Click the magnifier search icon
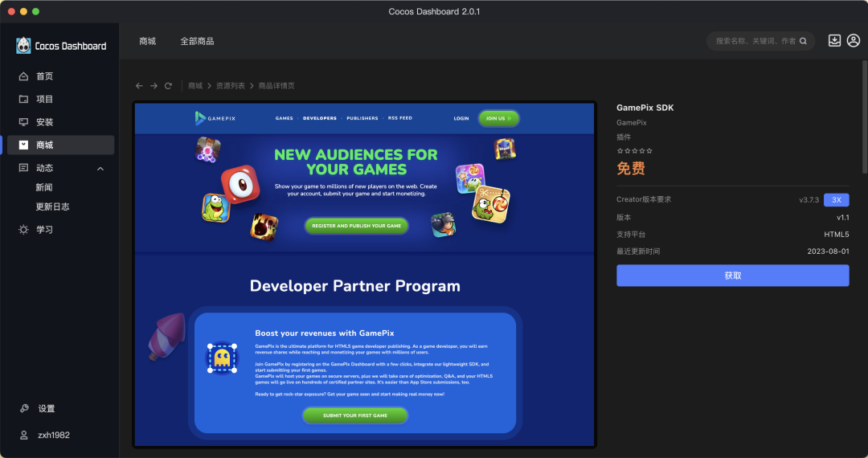868x458 pixels. click(803, 41)
